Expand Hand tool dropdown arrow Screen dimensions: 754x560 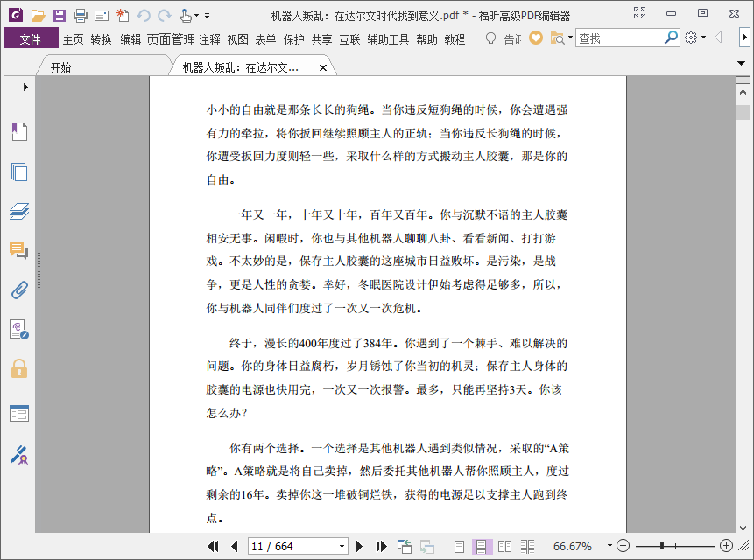196,16
